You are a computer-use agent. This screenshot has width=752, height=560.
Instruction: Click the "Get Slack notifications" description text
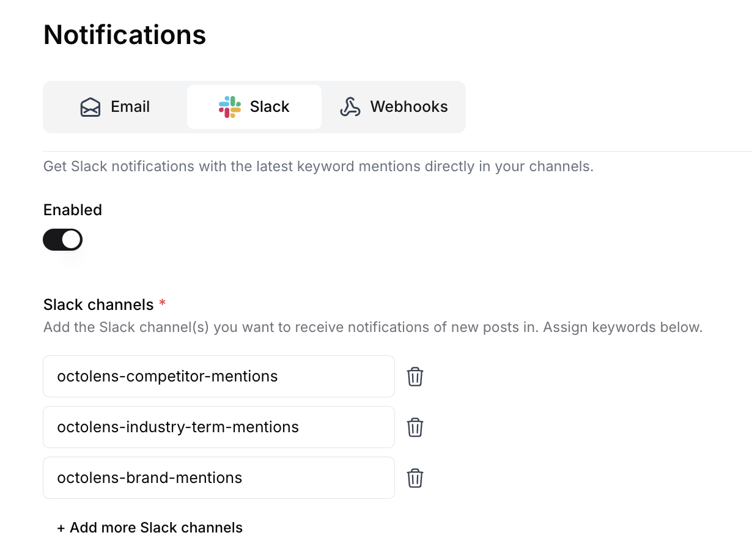click(x=318, y=166)
